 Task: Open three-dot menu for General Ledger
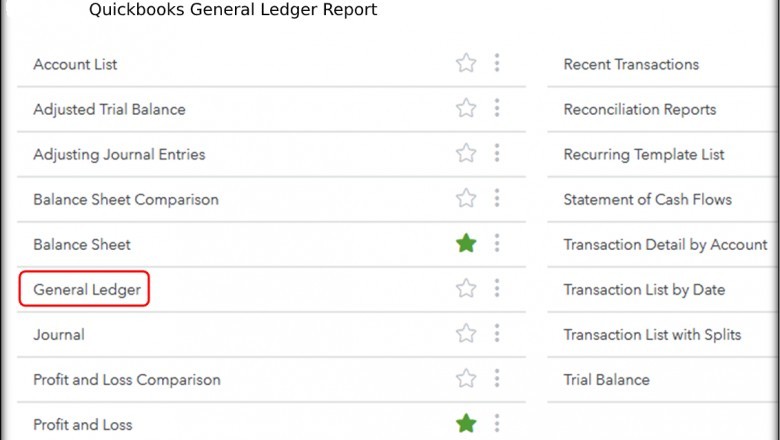pyautogui.click(x=497, y=289)
